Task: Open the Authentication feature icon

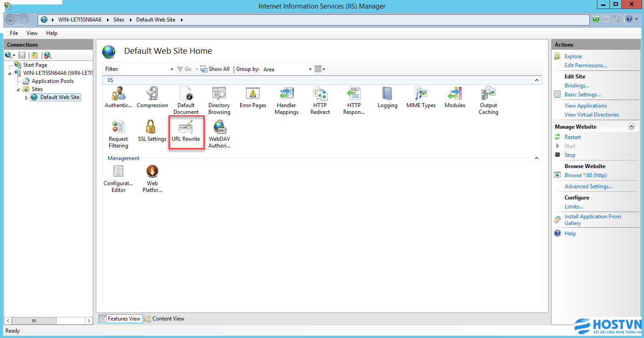Action: [x=118, y=98]
